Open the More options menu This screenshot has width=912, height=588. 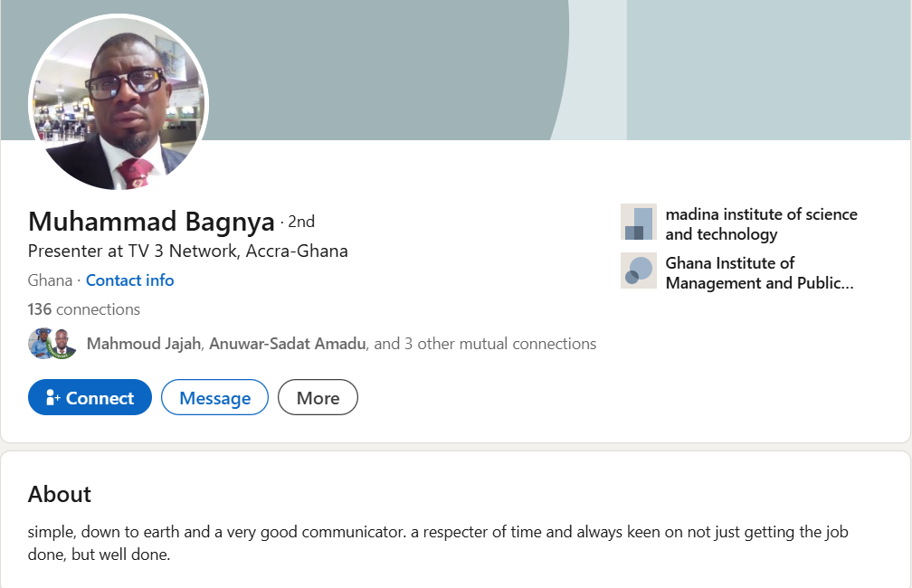pyautogui.click(x=318, y=397)
